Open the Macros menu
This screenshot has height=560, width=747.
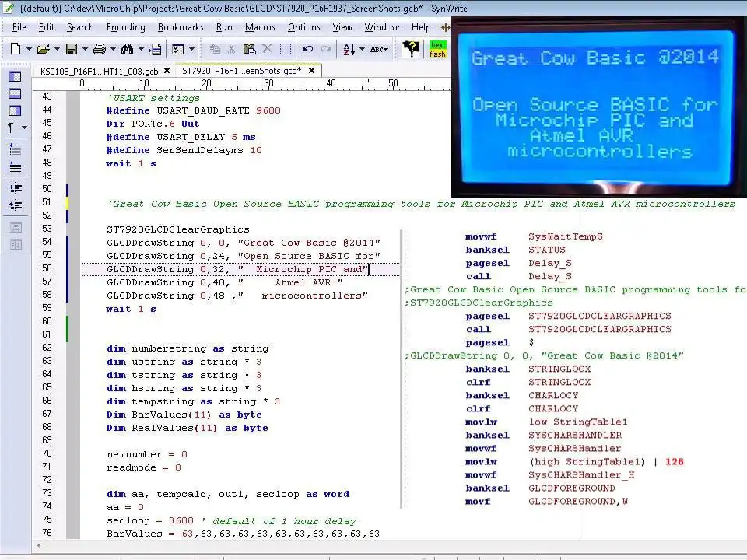tap(260, 27)
